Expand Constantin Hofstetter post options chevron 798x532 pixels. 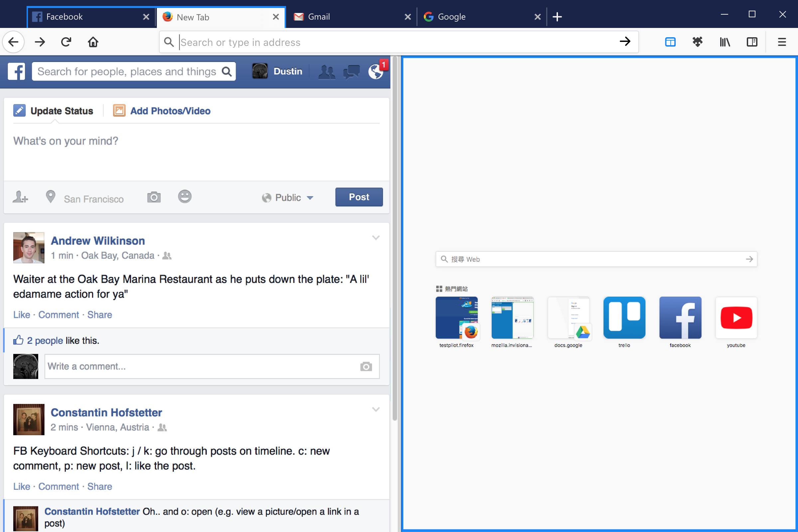point(376,410)
